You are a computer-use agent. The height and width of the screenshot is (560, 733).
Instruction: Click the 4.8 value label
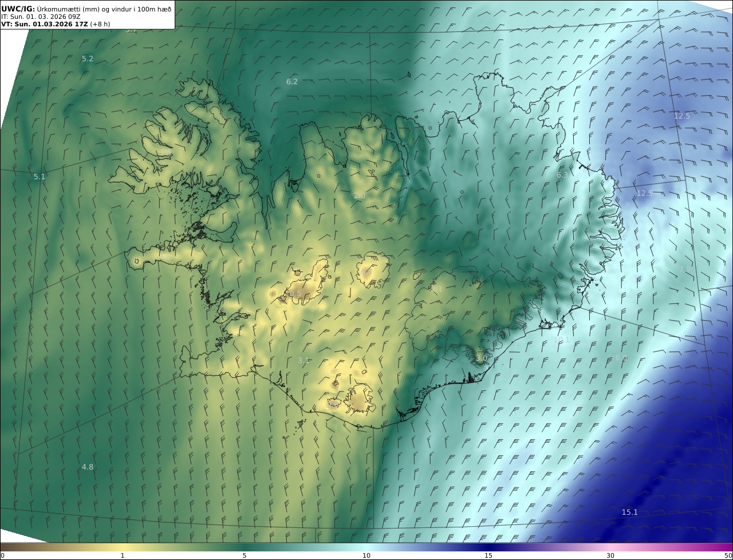pos(88,467)
